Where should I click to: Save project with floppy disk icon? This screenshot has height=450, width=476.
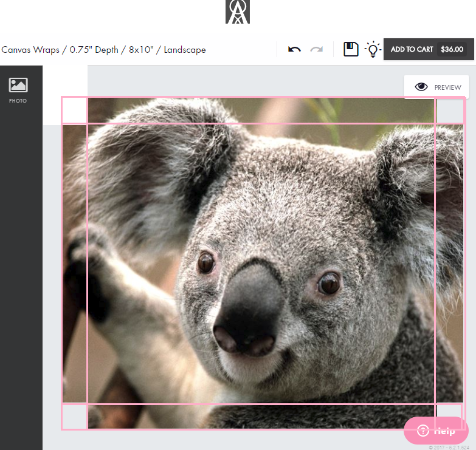[x=351, y=49]
